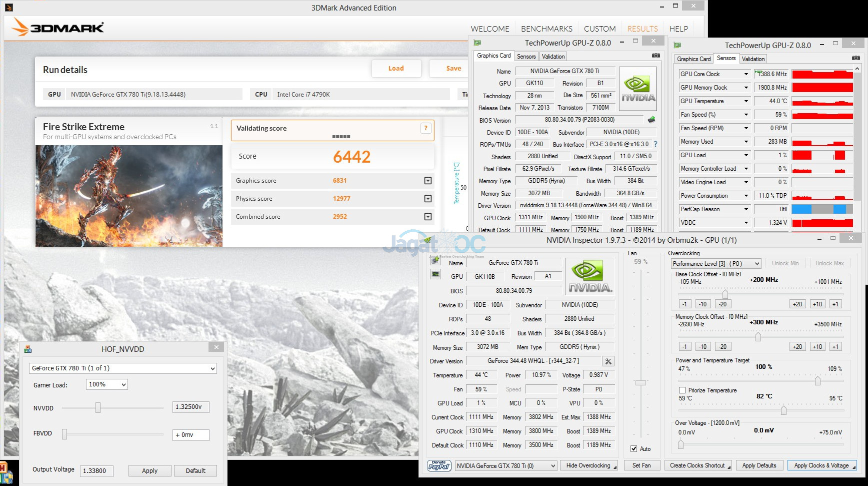868x486 pixels.
Task: Switch to the BENCHMARKS tab in 3DMark
Action: point(546,29)
